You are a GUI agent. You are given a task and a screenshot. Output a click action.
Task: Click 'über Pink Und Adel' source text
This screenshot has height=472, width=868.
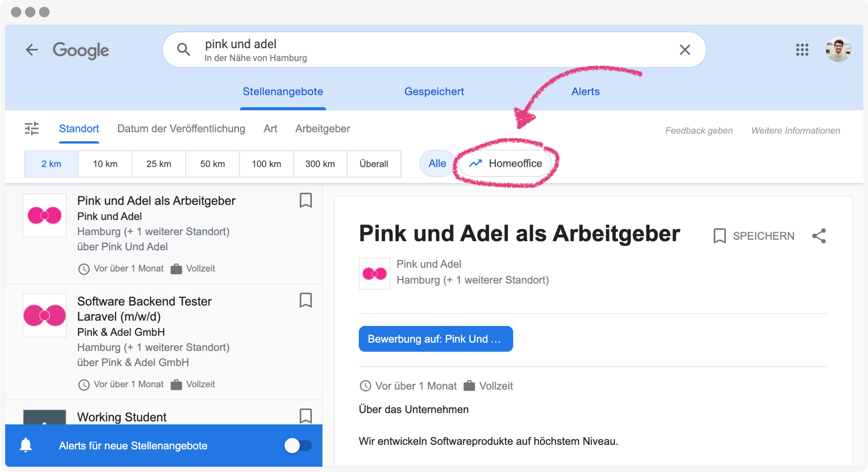[122, 247]
